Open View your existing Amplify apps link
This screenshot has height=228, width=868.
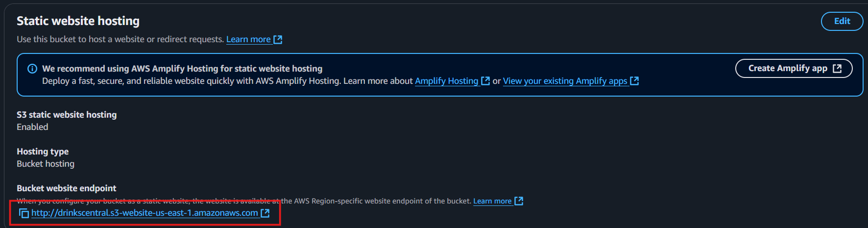coord(565,81)
